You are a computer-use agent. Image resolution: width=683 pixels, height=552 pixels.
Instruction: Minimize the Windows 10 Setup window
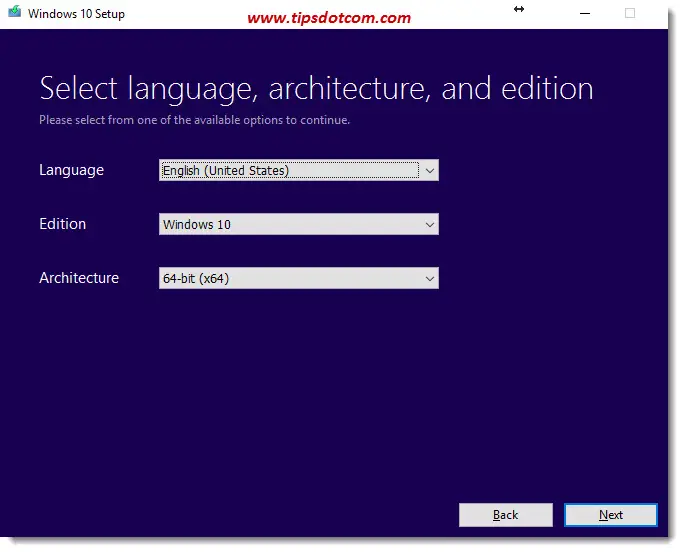[585, 14]
